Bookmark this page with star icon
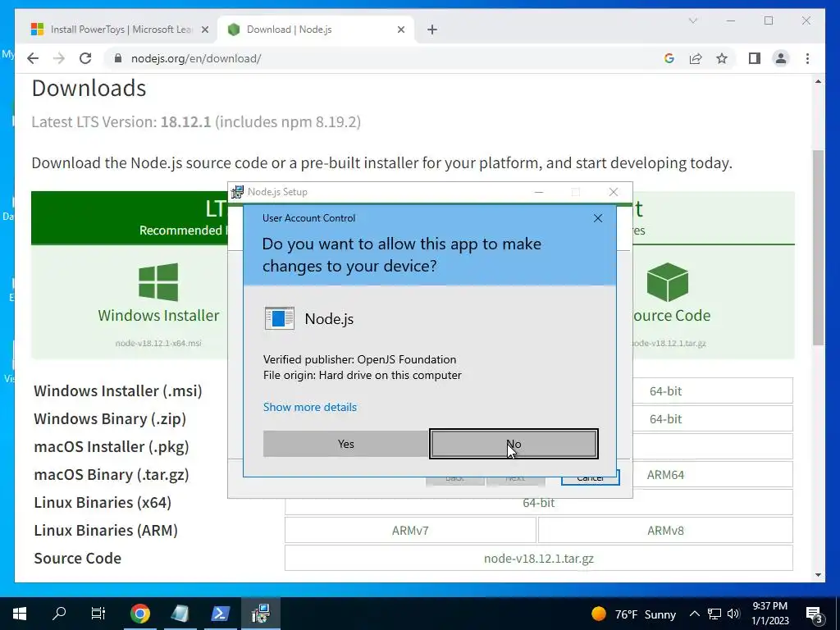The image size is (840, 630). tap(722, 58)
